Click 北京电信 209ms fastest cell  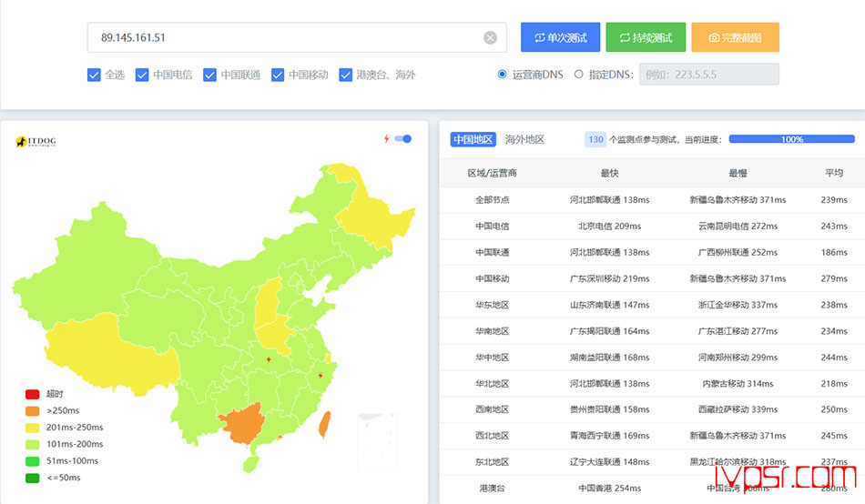[x=609, y=227]
